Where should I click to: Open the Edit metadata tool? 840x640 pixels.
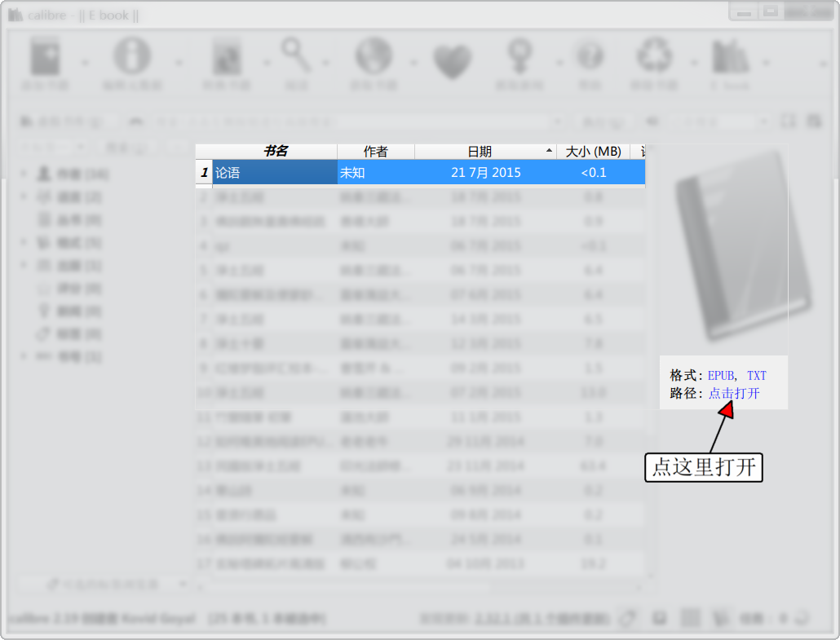pyautogui.click(x=133, y=57)
